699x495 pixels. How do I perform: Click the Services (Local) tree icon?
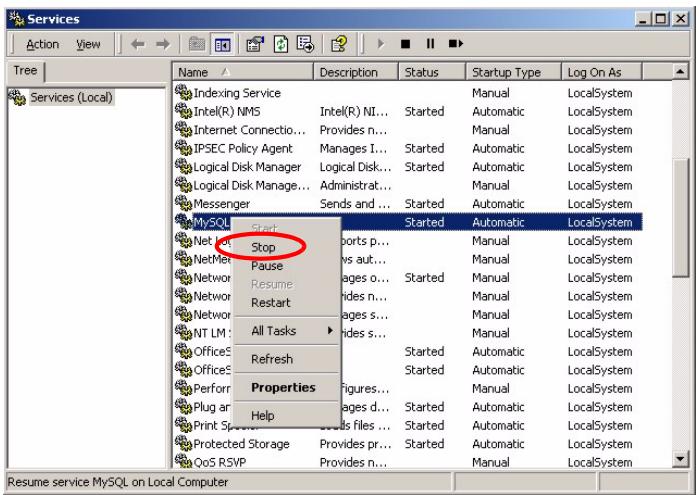point(17,97)
